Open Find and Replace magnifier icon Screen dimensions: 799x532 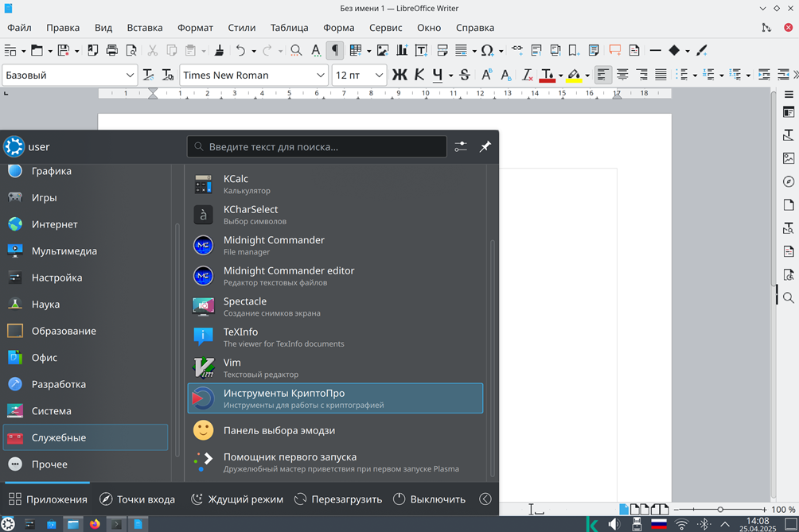296,50
